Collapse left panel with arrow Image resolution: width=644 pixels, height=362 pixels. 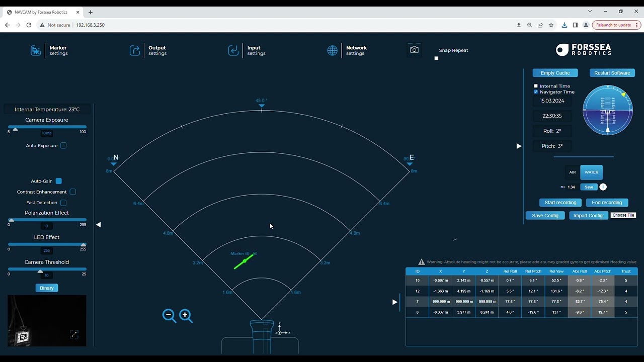pos(99,225)
